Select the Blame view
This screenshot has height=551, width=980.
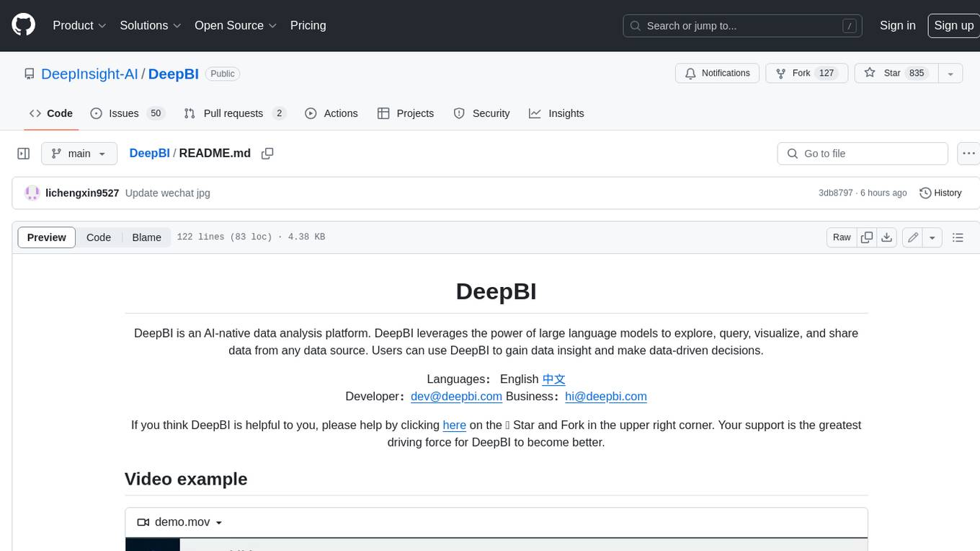[x=146, y=237]
